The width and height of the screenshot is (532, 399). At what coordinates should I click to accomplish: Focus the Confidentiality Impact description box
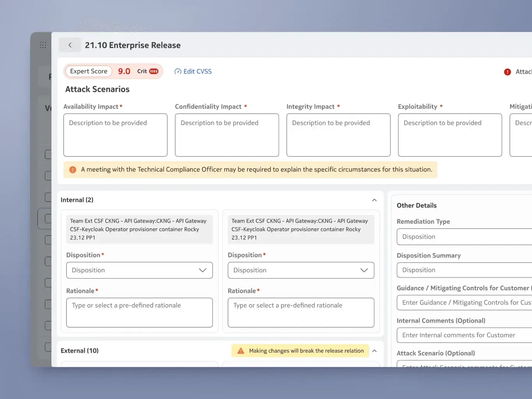tap(227, 135)
